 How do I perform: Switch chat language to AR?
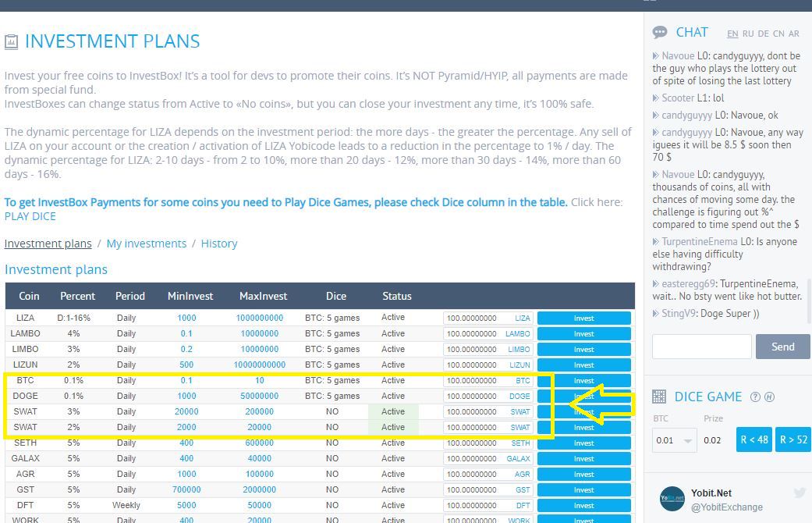pos(794,34)
